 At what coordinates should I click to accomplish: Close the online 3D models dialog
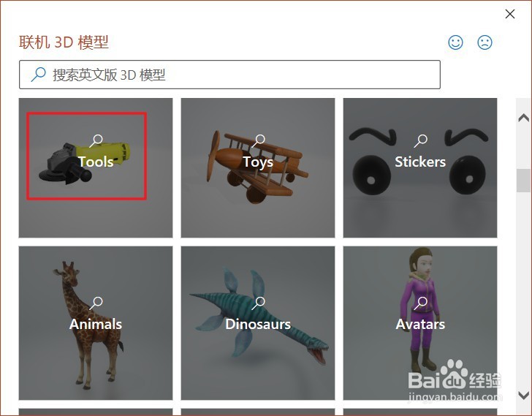click(510, 14)
